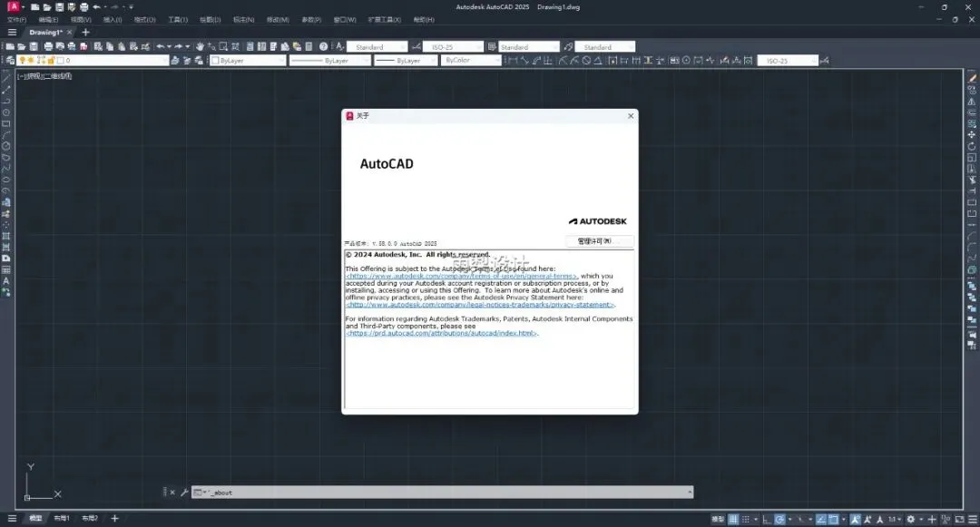
Task: Select the Line tool in draw toolbar
Action: click(x=6, y=79)
